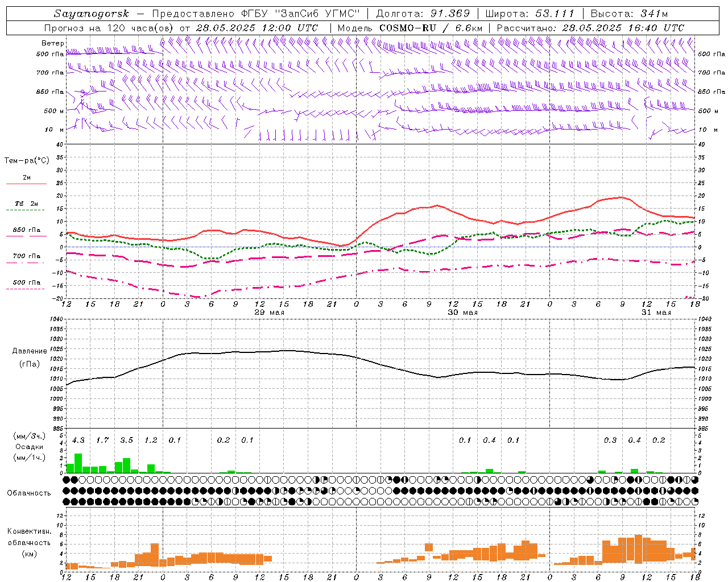The height and width of the screenshot is (582, 728).
Task: Select the 1.2 precipitation total value
Action: [x=151, y=440]
